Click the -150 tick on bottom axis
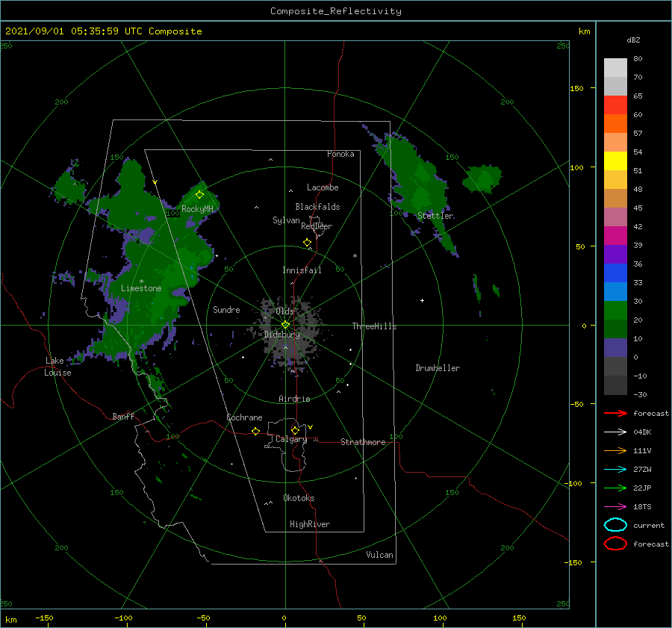This screenshot has height=628, width=672. (x=44, y=618)
